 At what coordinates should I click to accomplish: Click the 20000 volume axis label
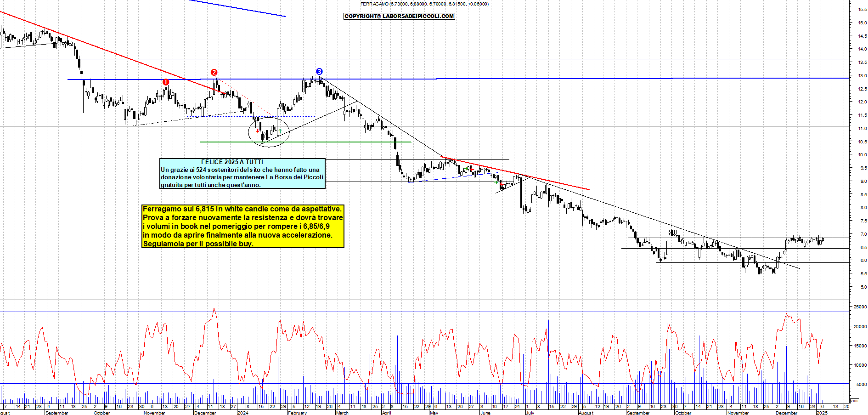pos(860,327)
